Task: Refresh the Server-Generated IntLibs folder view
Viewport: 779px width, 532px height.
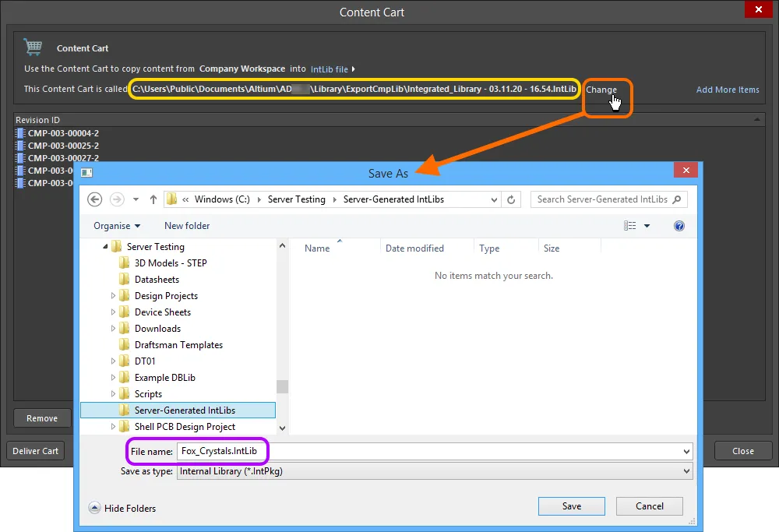Action: [x=511, y=199]
